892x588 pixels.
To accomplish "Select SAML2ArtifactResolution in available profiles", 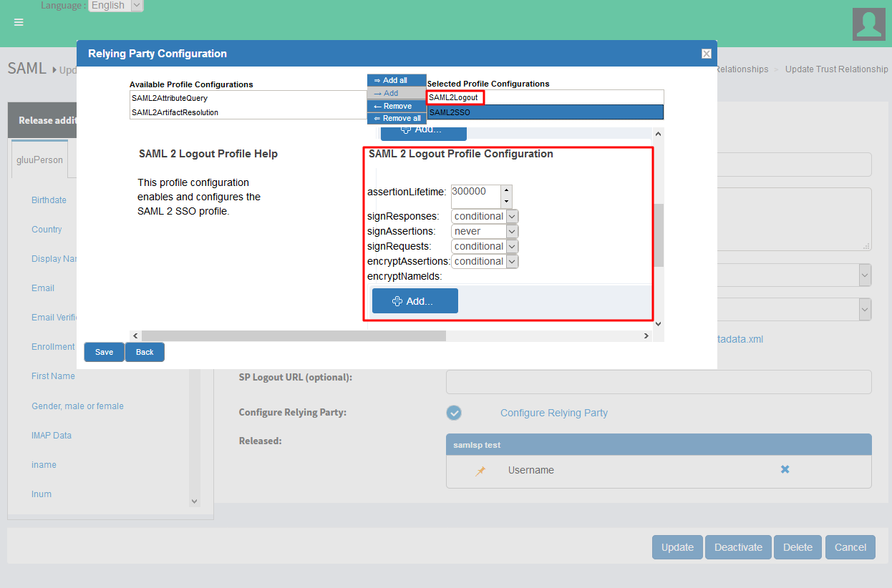I will tap(248, 112).
